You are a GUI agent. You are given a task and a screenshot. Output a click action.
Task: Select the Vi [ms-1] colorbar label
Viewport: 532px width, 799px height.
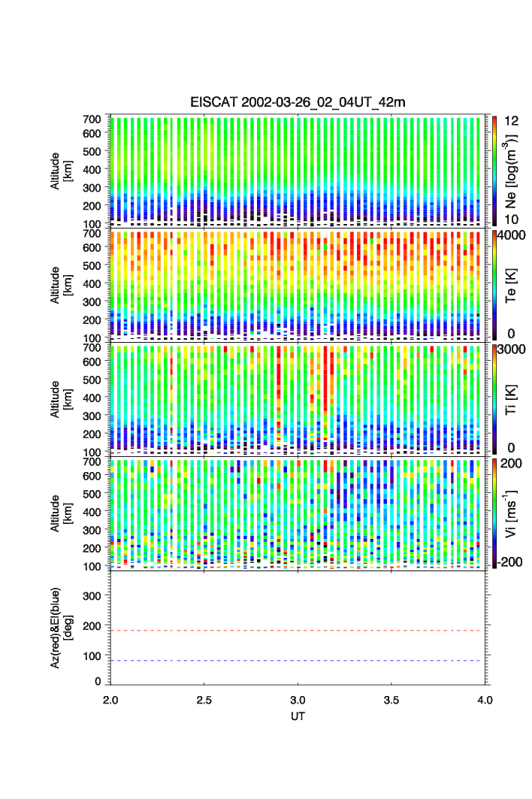(512, 513)
